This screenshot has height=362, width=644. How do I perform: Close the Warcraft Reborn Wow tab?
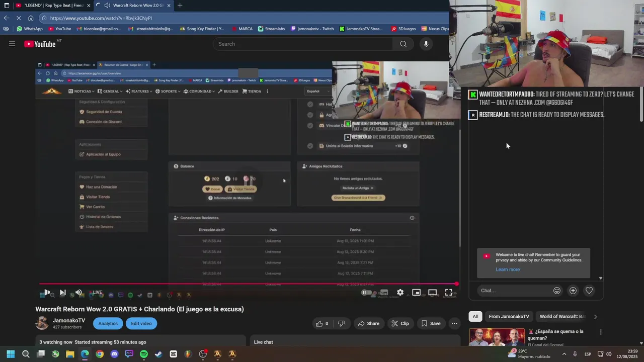[169, 6]
